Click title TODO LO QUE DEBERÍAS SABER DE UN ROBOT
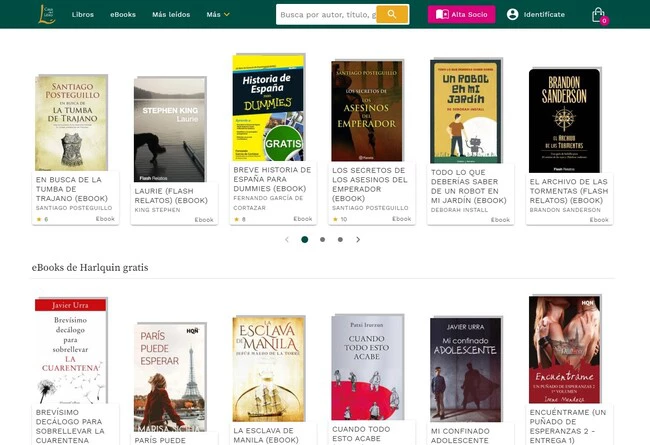The image size is (650, 445). 469,186
